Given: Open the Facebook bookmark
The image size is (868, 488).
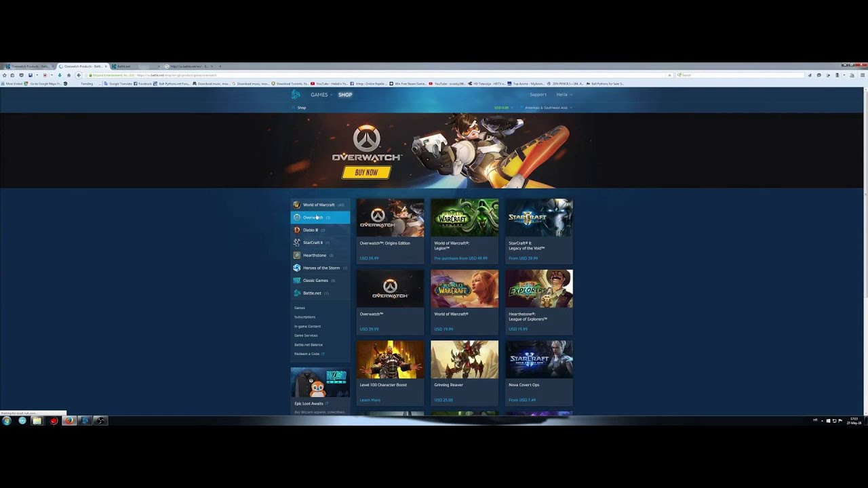Looking at the screenshot, I should click(x=142, y=84).
